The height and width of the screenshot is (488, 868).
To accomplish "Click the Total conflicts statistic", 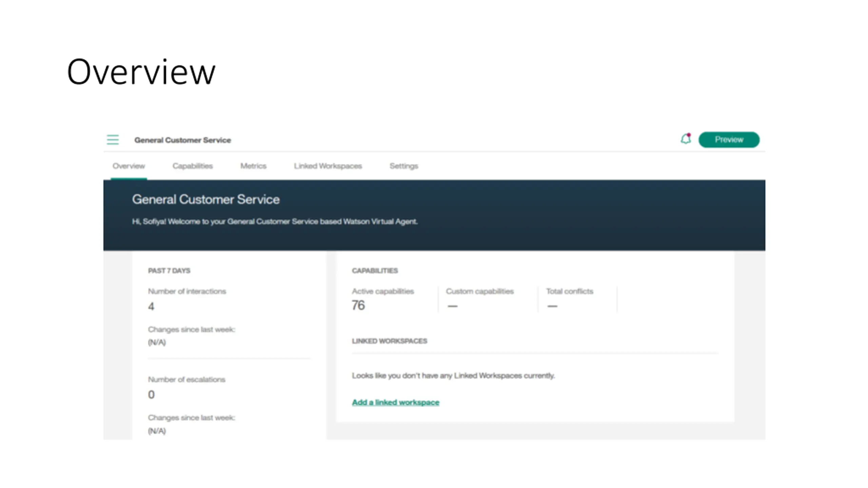I will 570,299.
